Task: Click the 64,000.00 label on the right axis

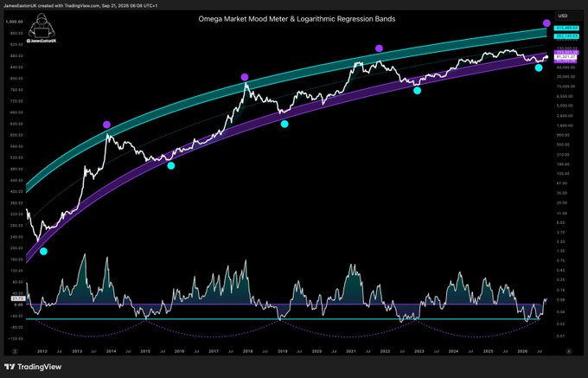Action: point(566,67)
